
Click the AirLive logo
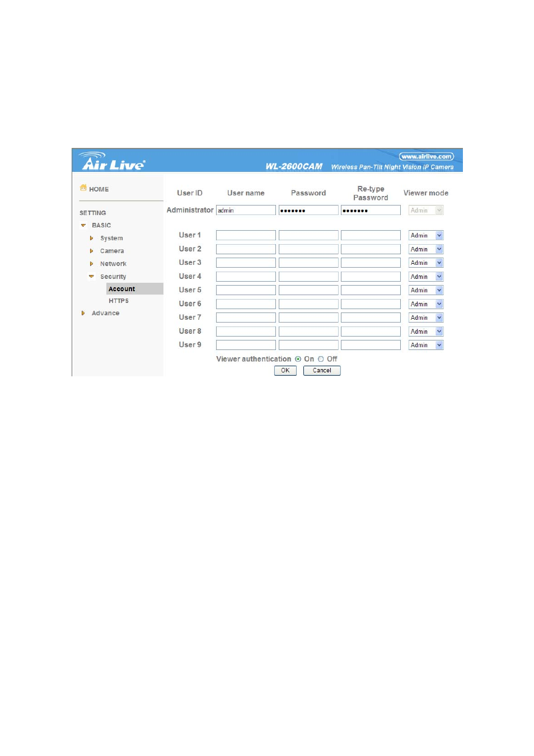[x=113, y=161]
